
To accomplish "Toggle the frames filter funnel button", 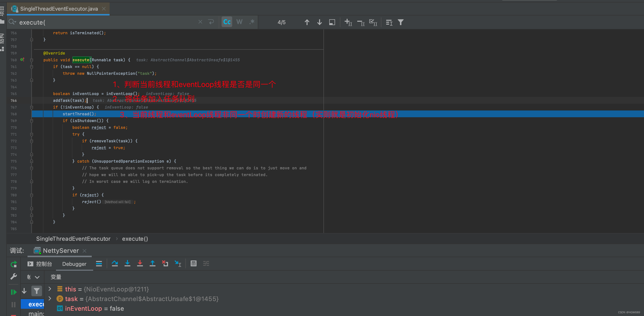I will click(x=36, y=291).
